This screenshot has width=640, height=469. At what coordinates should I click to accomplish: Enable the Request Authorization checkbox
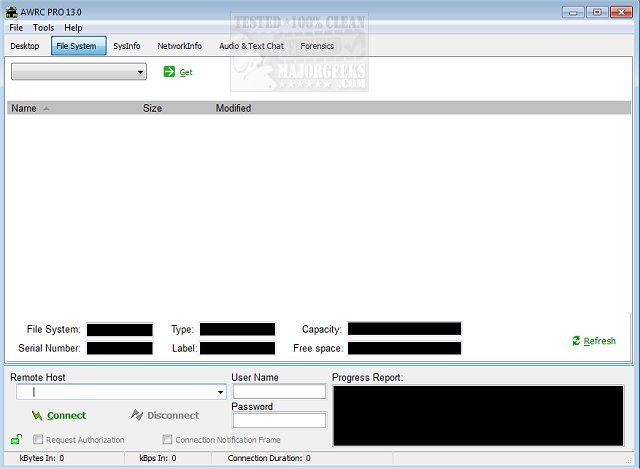38,440
